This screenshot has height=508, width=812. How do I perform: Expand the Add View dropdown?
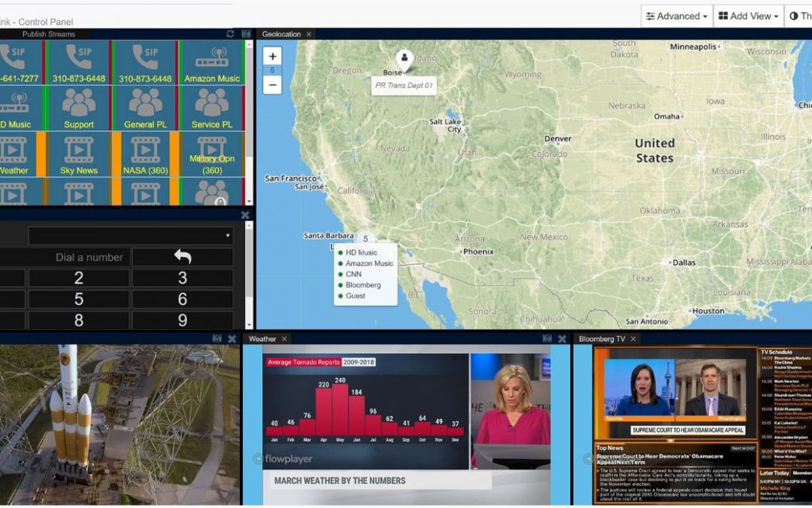click(x=748, y=15)
